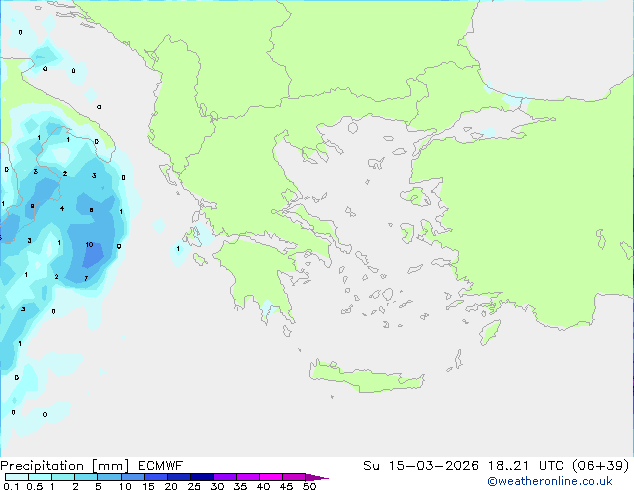Click the "50" legend scale label
Viewport: 634px width, 490px height.
(309, 486)
